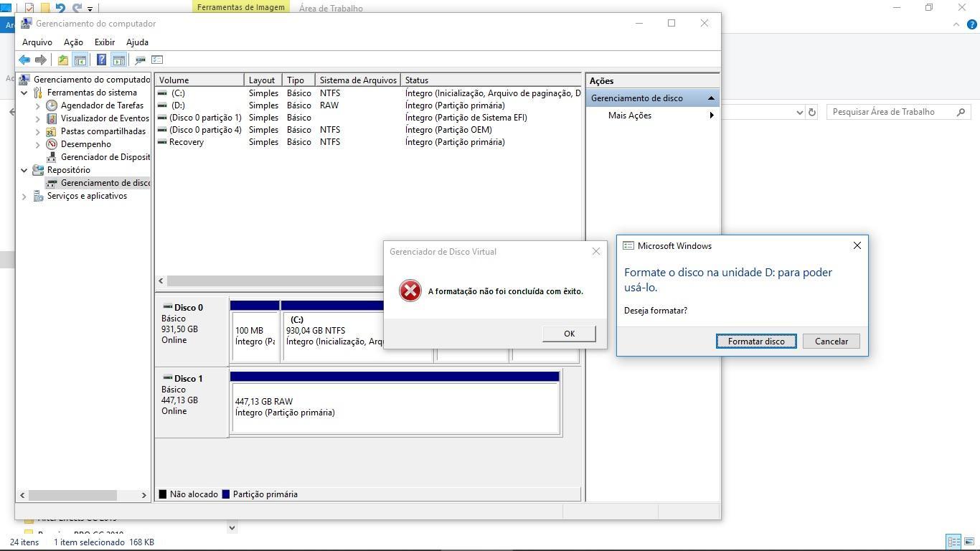Screen dimensions: 980x551
Task: Open the blue question mark Help toolbar icon
Action: (102, 60)
